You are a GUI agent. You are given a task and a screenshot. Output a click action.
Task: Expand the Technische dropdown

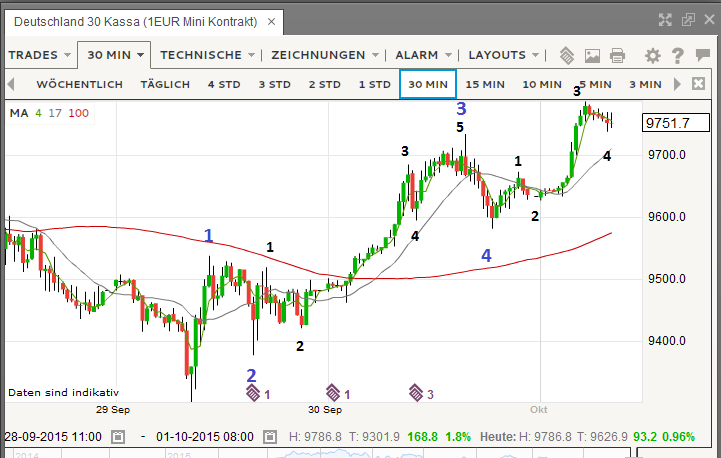(x=207, y=55)
